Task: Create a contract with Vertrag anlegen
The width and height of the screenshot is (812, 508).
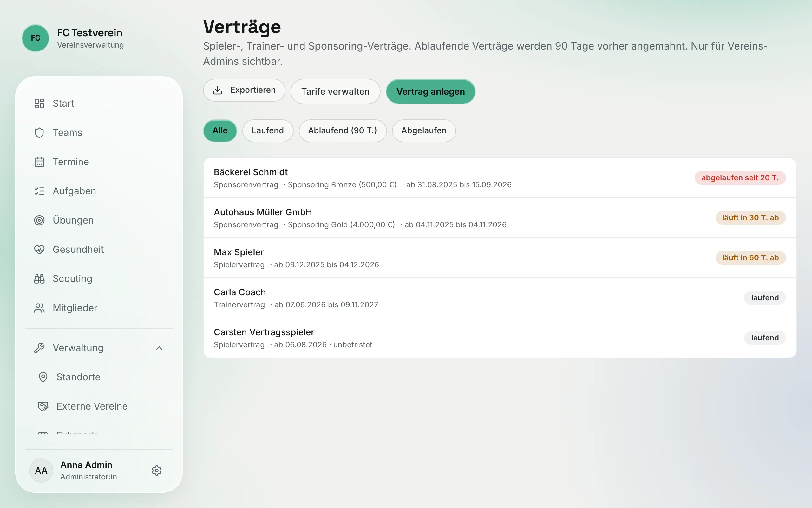Action: pyautogui.click(x=430, y=91)
